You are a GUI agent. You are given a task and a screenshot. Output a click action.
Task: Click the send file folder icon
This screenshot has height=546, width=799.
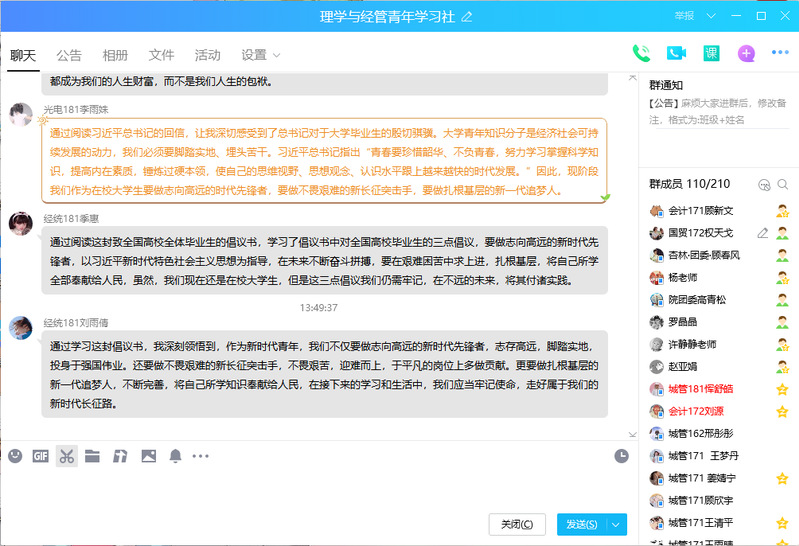[93, 456]
